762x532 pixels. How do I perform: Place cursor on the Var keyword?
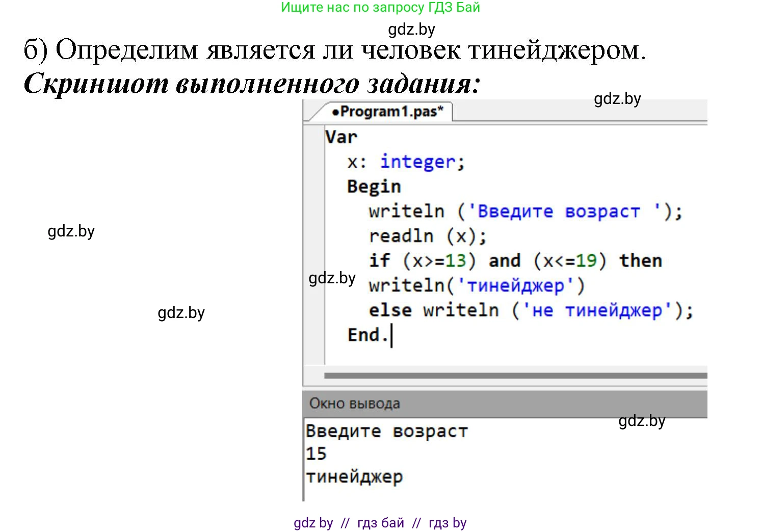click(340, 137)
